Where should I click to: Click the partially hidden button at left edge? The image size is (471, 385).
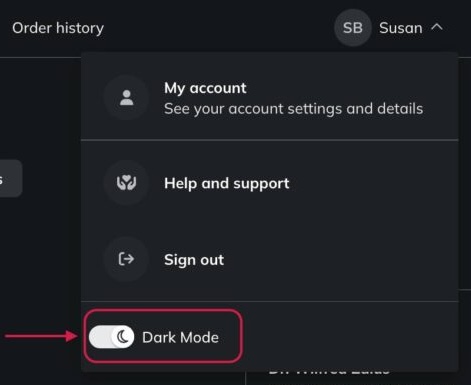pyautogui.click(x=10, y=178)
